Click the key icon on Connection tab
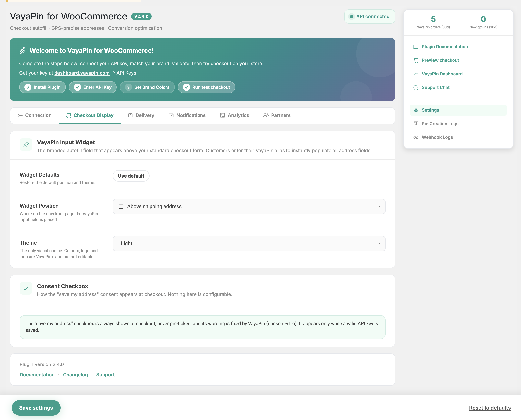The image size is (521, 420). [20, 115]
